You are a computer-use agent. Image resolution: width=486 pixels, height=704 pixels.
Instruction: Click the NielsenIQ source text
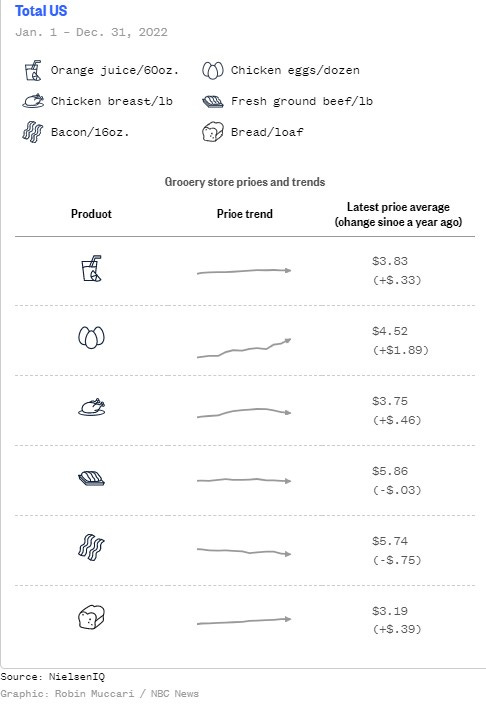point(77,677)
